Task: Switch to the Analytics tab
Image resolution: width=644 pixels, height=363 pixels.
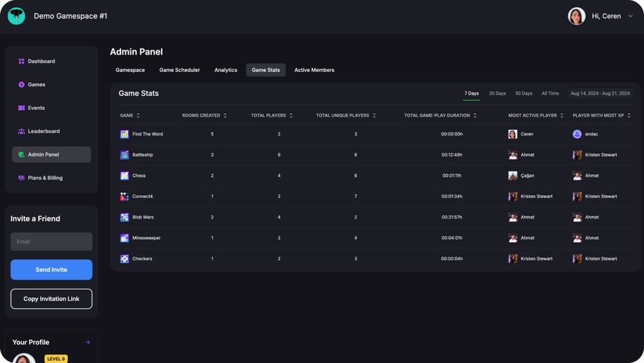Action: point(225,70)
